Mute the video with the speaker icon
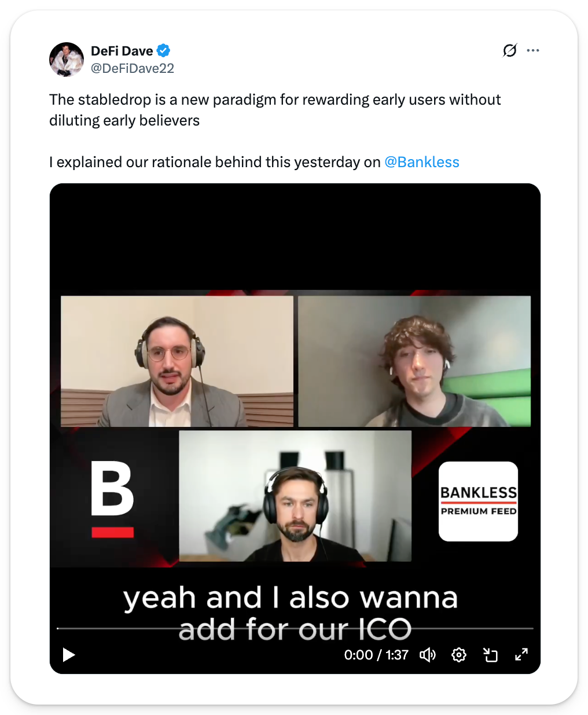The image size is (588, 715). pos(428,655)
